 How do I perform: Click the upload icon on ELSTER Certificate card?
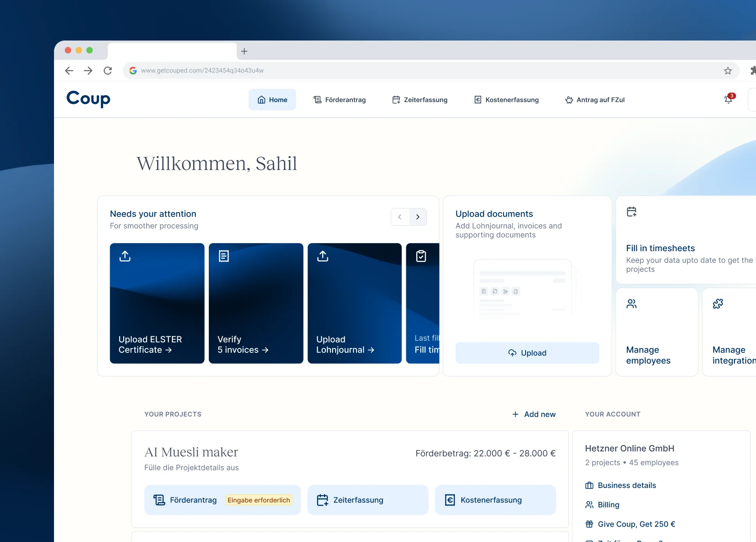[x=125, y=256]
